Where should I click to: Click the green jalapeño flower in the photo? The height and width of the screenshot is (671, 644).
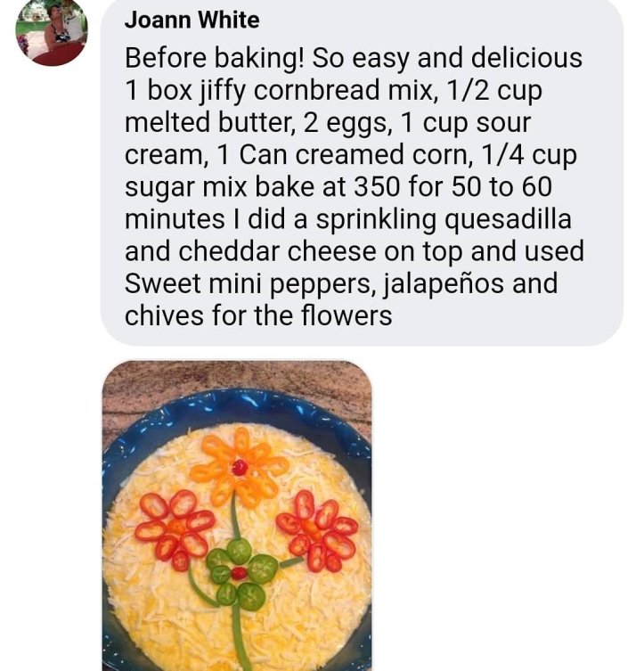[239, 572]
